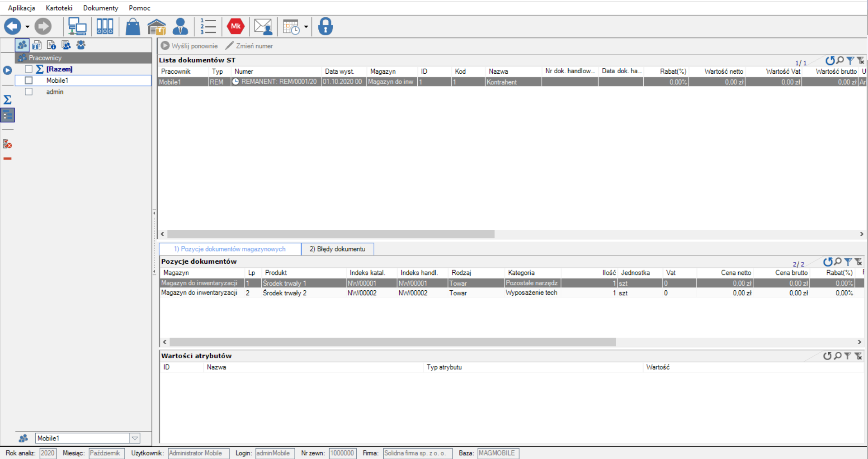Switch to Pozycje dokumentów magazynowych tab
868x459 pixels.
[230, 249]
